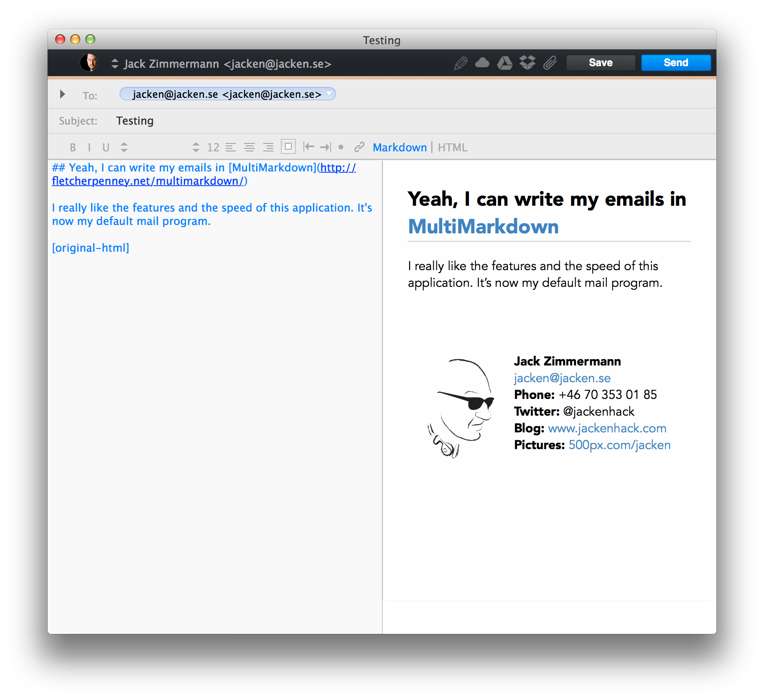Insert bullet list dot icon
The image size is (764, 700).
click(x=341, y=147)
